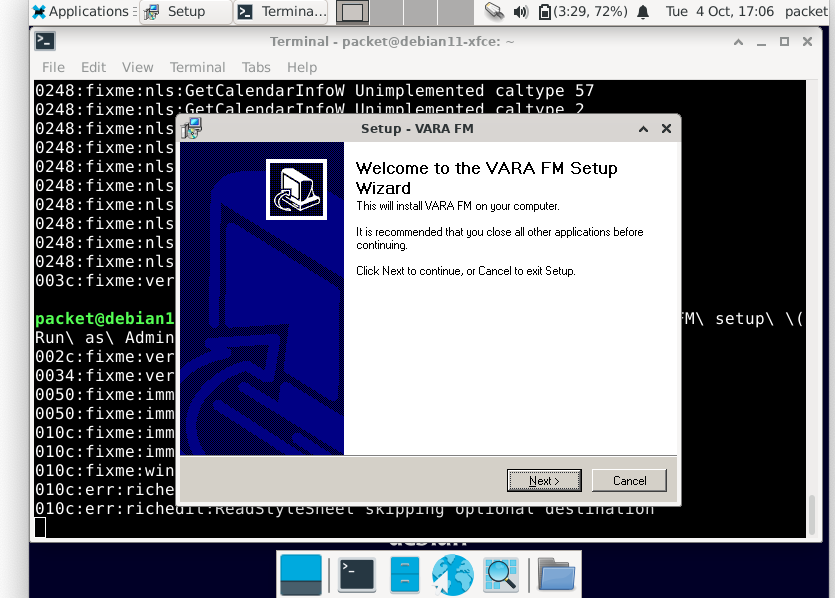Click Show Desktop icon in dock

point(301,575)
